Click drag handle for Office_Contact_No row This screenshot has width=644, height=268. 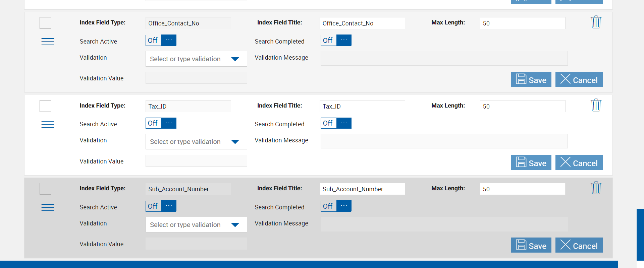coord(48,42)
